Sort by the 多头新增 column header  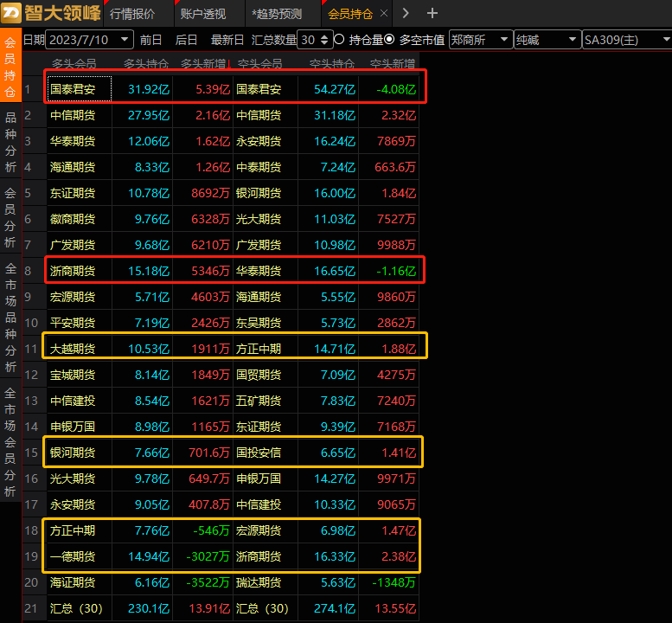(x=203, y=64)
